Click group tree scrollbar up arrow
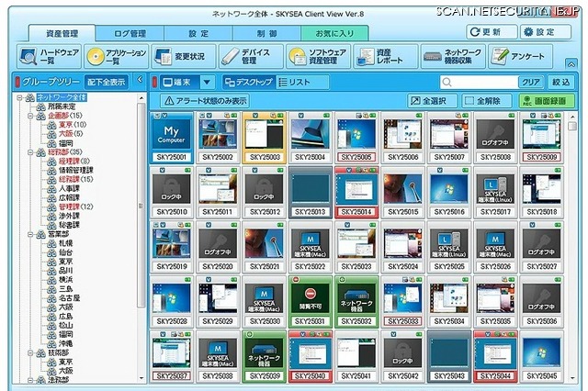The width and height of the screenshot is (588, 391). [x=141, y=98]
